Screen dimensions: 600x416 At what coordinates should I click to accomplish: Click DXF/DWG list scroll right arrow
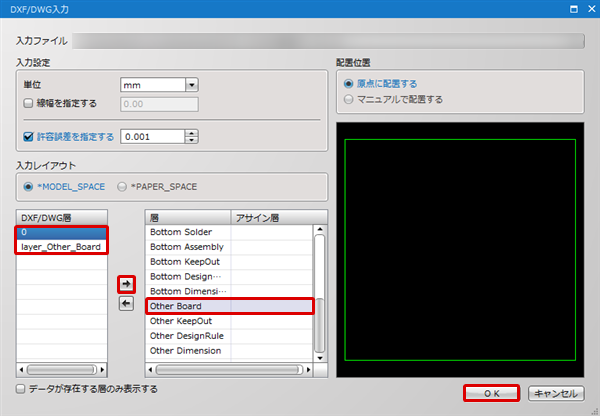click(x=102, y=370)
